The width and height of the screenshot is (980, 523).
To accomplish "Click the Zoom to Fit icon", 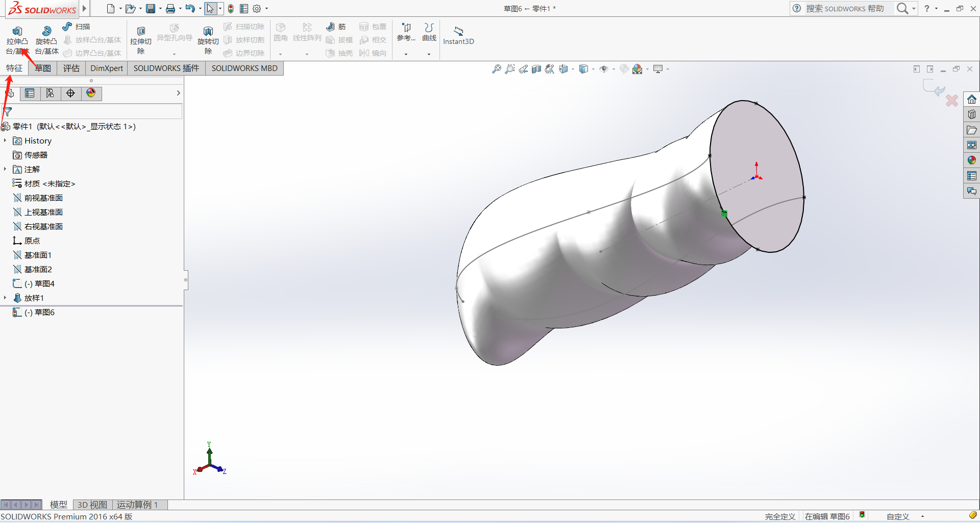I will [496, 69].
